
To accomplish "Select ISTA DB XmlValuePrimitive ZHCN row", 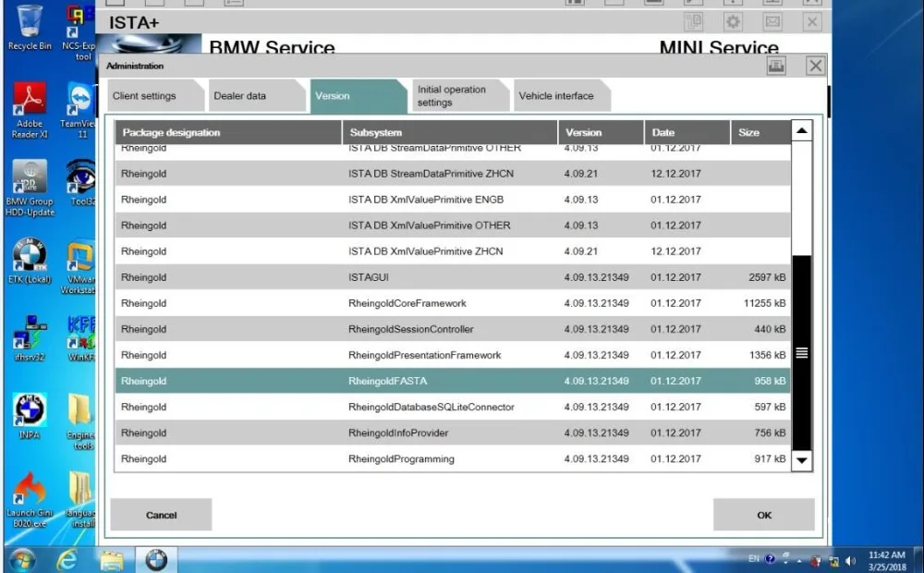I will (453, 251).
